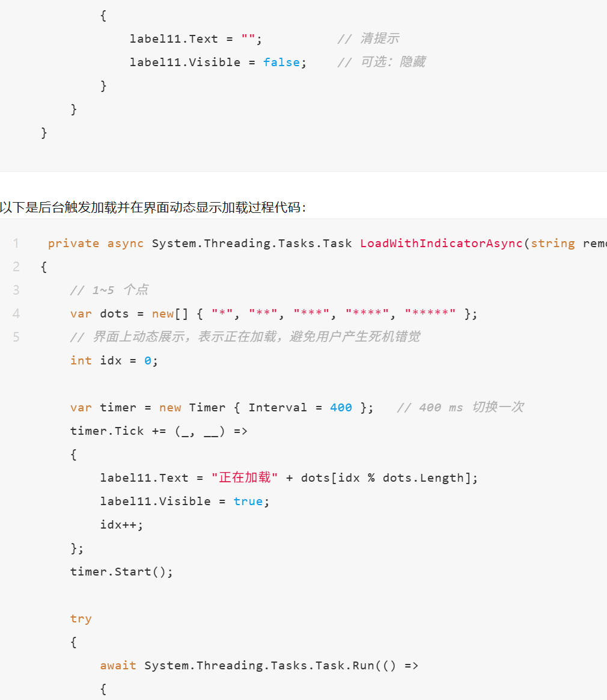Select line number 4 in the gutter

(x=16, y=313)
